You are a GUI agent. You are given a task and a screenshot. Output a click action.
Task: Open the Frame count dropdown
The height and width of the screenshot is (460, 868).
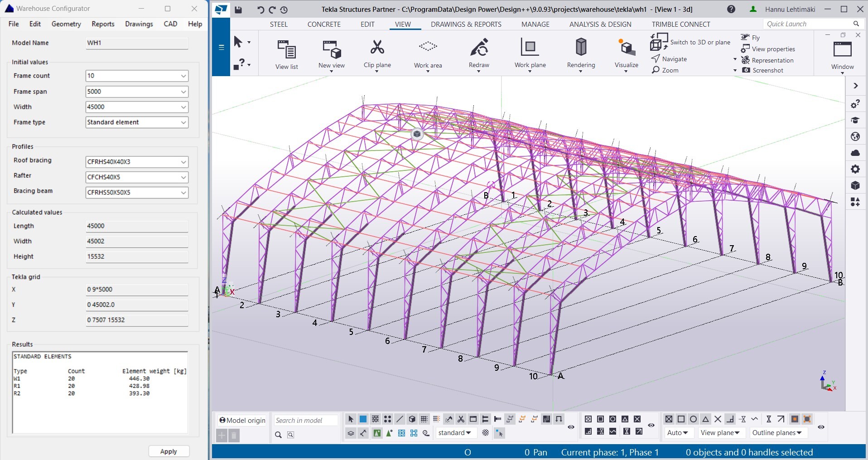pos(137,76)
